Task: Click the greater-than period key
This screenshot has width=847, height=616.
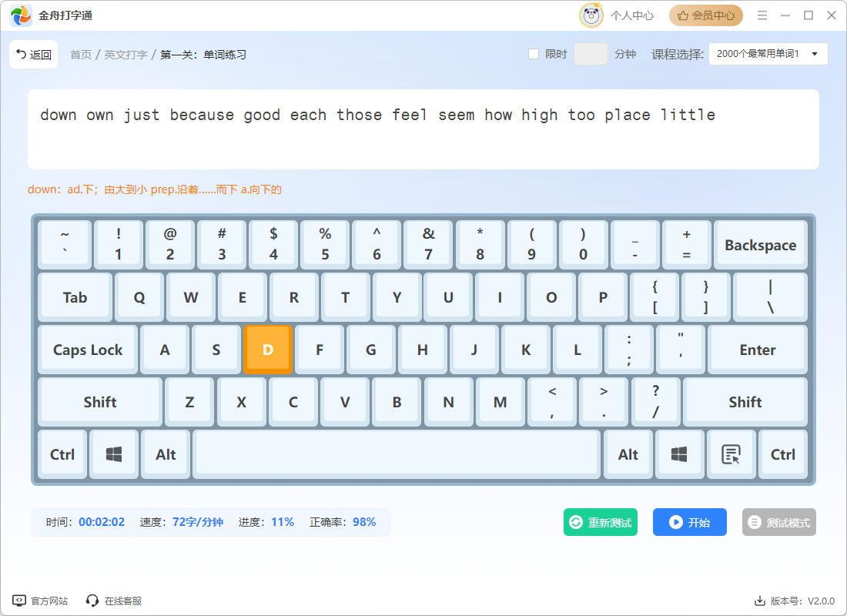Action: [604, 402]
